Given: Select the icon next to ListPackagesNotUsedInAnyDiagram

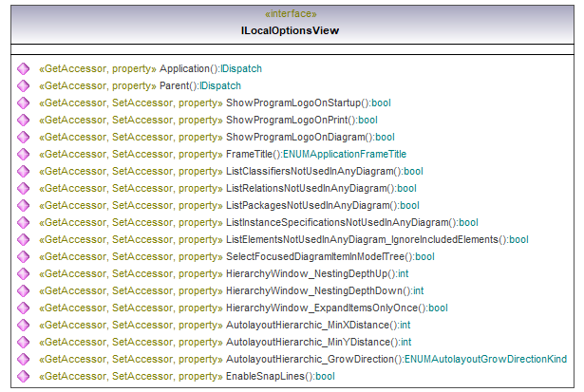Looking at the screenshot, I should tap(23, 206).
